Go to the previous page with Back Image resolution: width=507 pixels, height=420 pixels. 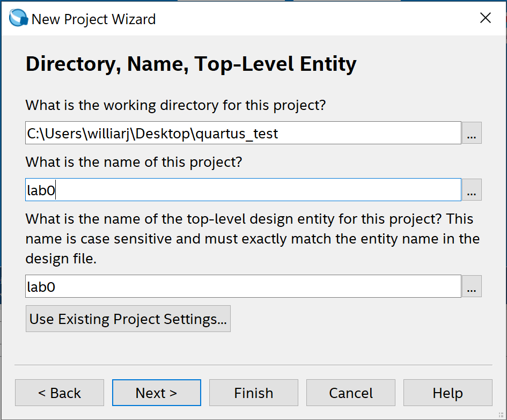coord(60,393)
